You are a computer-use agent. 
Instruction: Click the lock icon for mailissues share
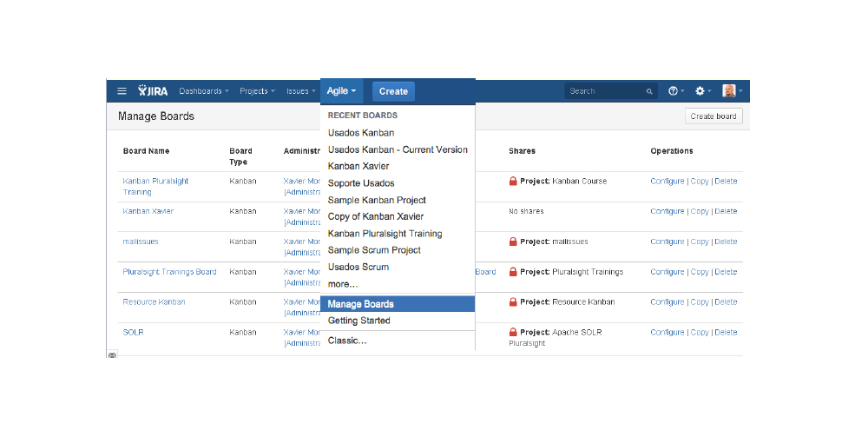coord(513,242)
